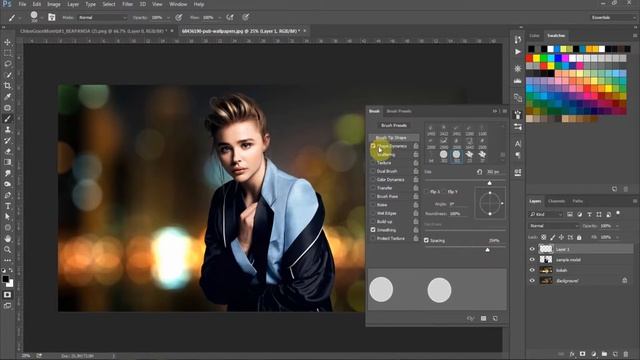Click the restore brush size icon

coord(480,172)
